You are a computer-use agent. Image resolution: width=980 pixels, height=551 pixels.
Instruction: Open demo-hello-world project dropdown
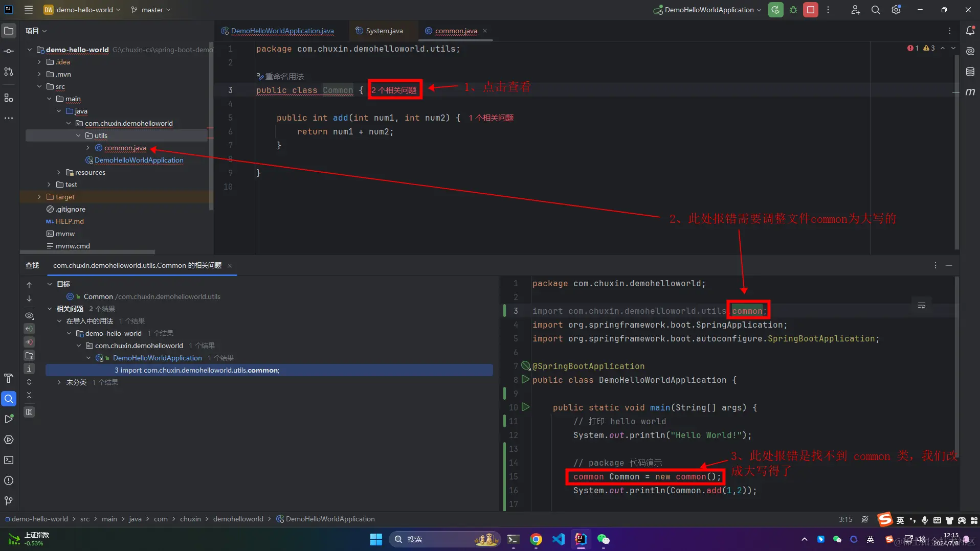click(x=82, y=10)
